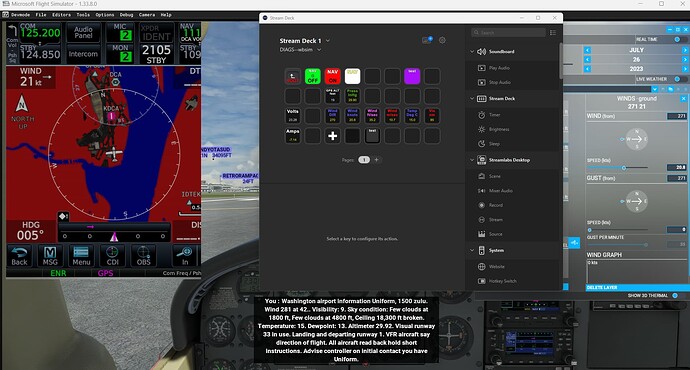
Task: Click the action search field
Action: tap(508, 33)
